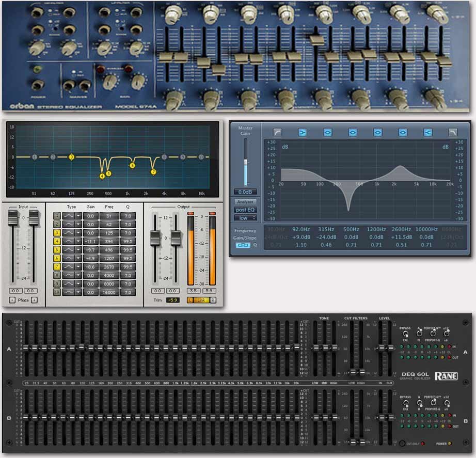Toggle the 315Hz parametric band icon in Channel EQ
This screenshot has height=458, width=476.
tap(327, 132)
